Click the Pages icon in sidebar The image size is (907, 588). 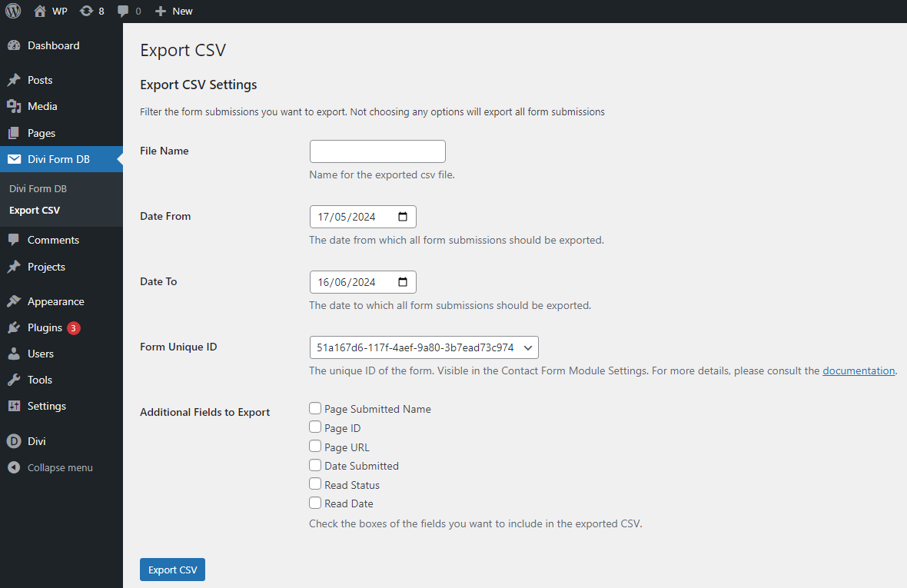pos(14,133)
